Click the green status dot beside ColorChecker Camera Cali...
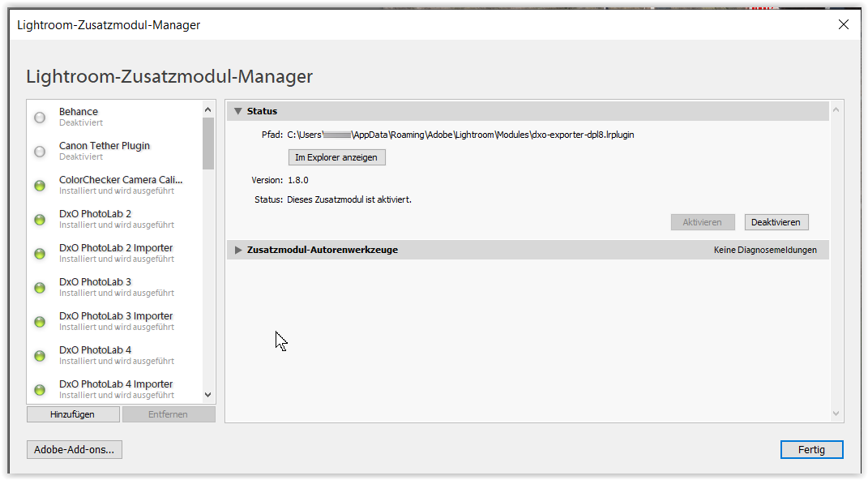The image size is (868, 480). coord(40,186)
